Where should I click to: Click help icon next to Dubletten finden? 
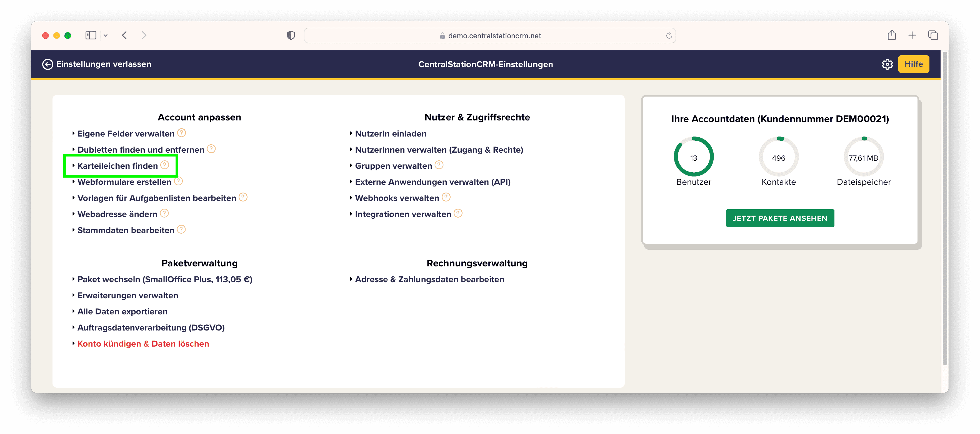(x=211, y=149)
